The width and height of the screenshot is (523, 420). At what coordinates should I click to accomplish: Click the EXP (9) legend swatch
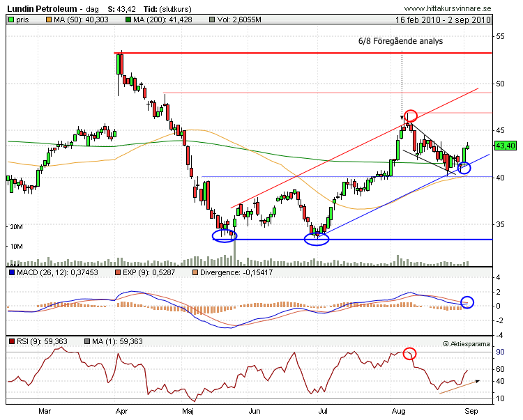[117, 272]
